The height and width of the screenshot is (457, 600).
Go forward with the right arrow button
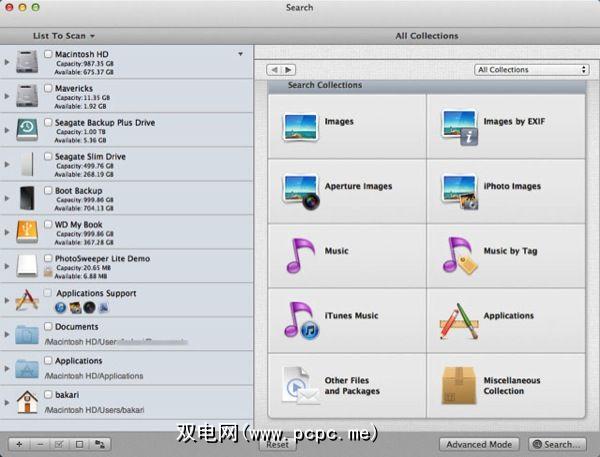(x=289, y=70)
